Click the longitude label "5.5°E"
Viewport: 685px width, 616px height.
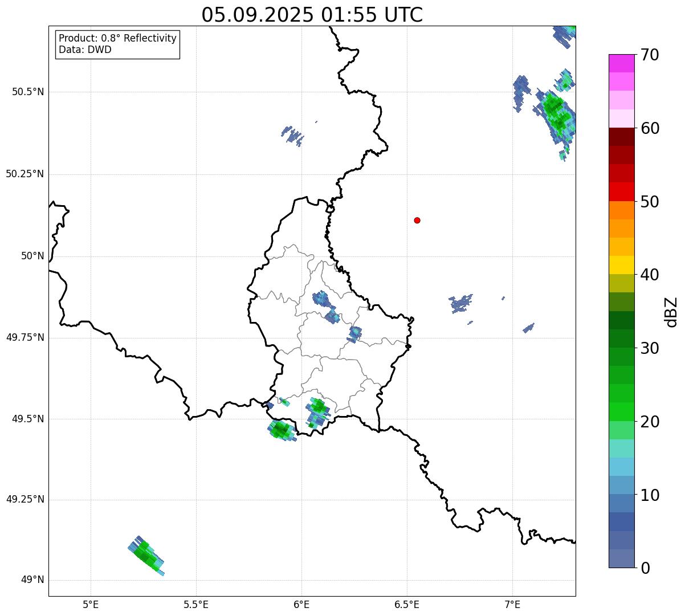coord(196,604)
